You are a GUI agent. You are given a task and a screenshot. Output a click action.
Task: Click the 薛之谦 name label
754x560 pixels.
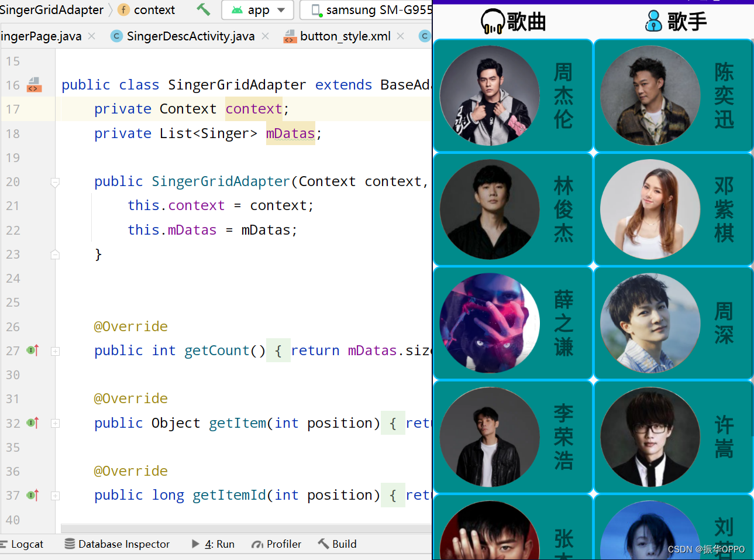[x=563, y=324]
